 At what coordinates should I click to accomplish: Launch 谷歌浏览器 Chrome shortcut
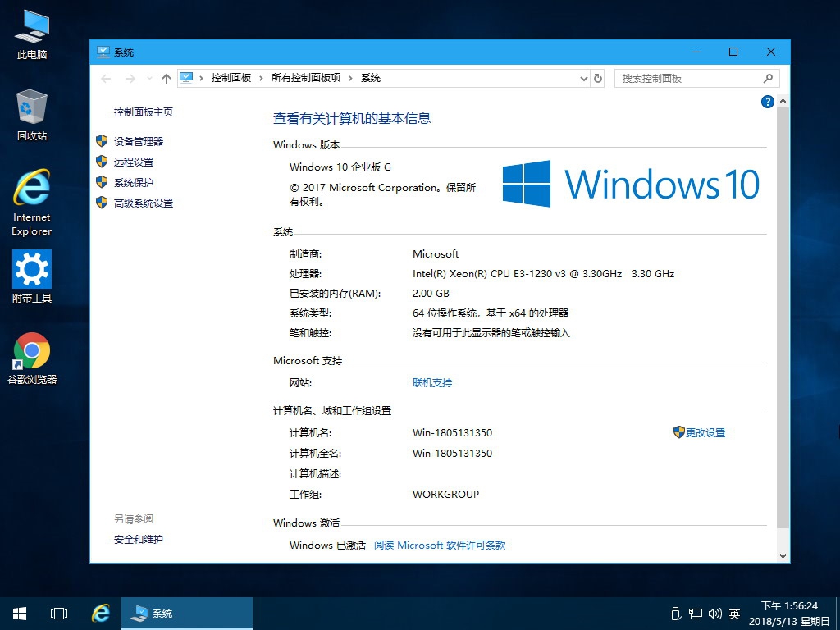[x=32, y=358]
